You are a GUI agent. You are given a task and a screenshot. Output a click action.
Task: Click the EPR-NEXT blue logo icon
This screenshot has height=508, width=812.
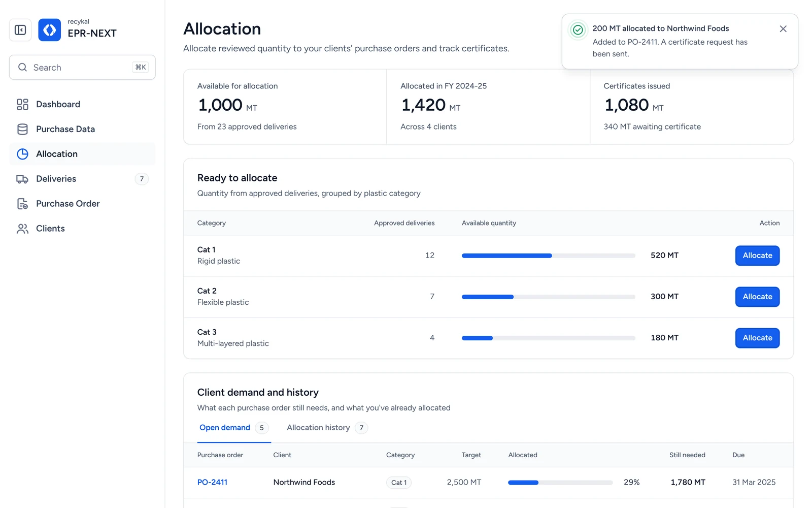50,30
